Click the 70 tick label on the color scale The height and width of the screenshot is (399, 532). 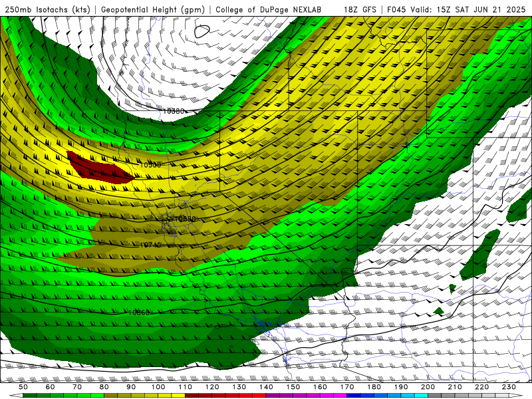point(77,387)
